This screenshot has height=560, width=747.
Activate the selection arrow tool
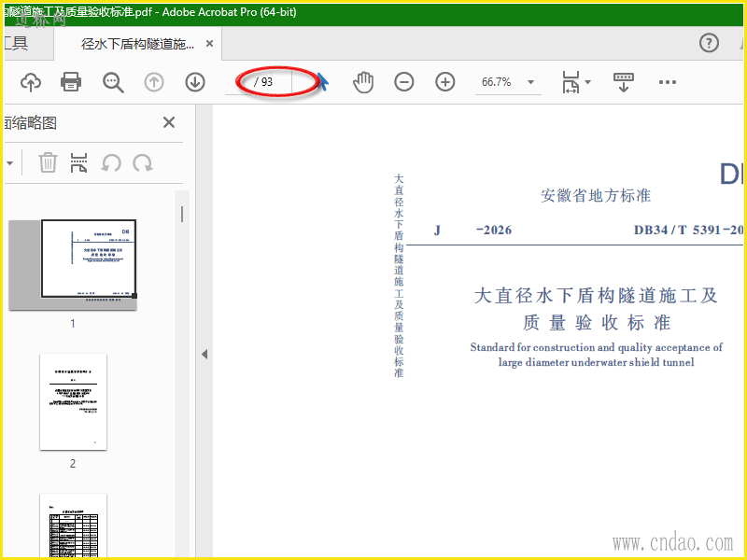coord(322,82)
